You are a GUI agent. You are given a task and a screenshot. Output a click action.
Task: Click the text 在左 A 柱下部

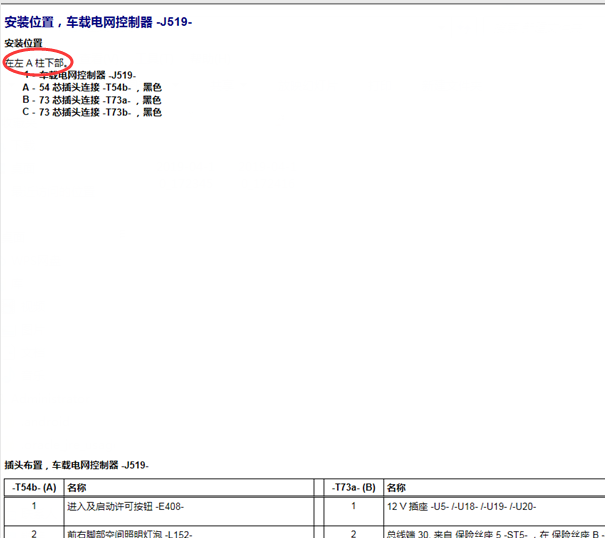pyautogui.click(x=36, y=63)
